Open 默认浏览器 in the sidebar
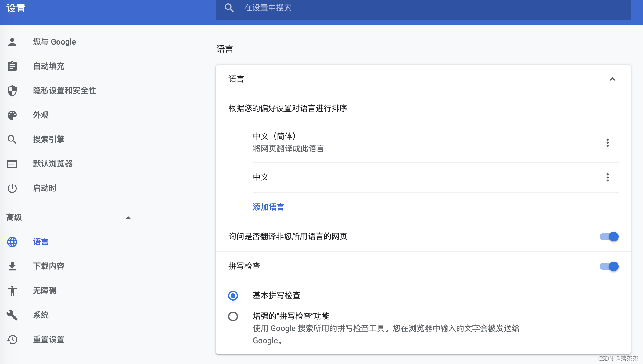This screenshot has height=364, width=643. tap(52, 164)
